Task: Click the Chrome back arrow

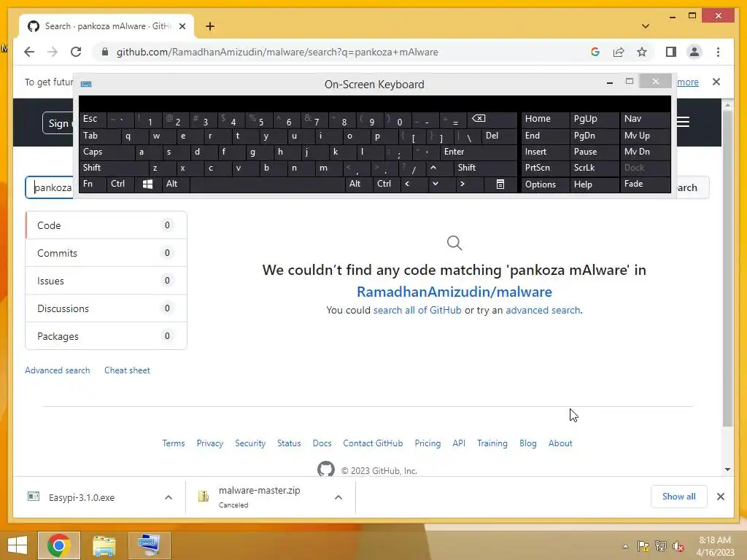Action: coord(29,52)
